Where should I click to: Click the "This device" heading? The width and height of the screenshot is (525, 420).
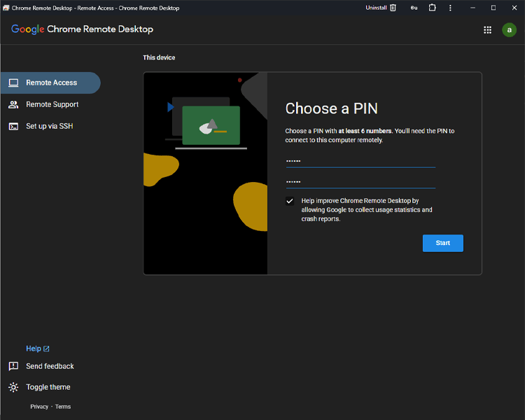pos(159,57)
